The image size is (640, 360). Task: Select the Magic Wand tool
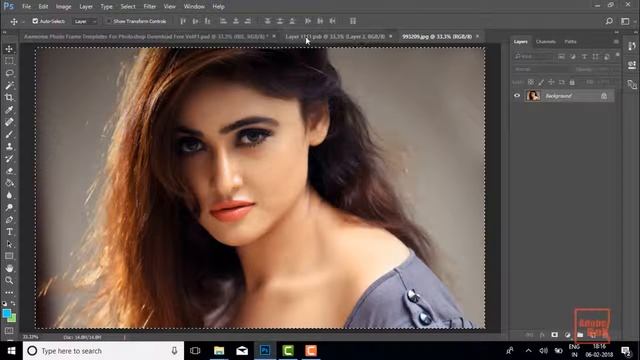(9, 85)
